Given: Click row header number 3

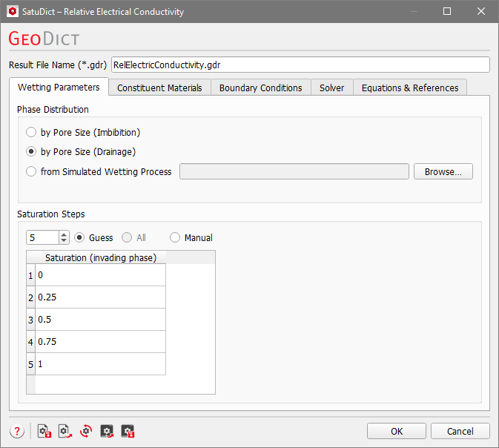Looking at the screenshot, I should click(x=30, y=320).
